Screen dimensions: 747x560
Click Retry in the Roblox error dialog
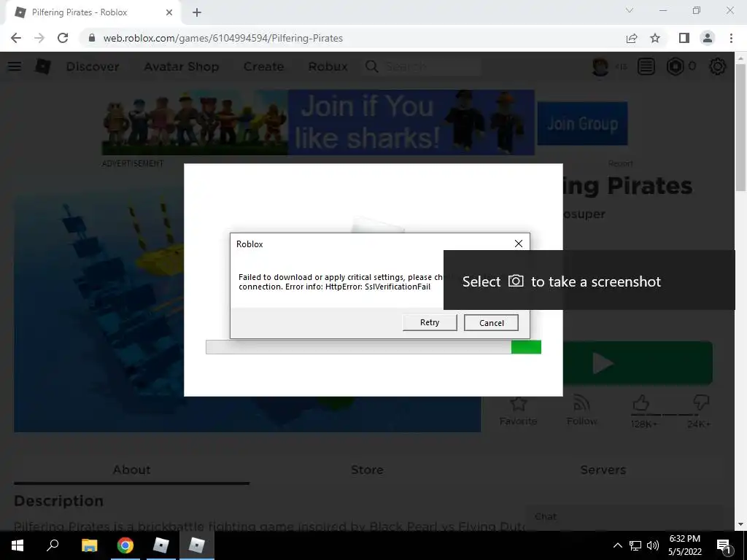(429, 322)
